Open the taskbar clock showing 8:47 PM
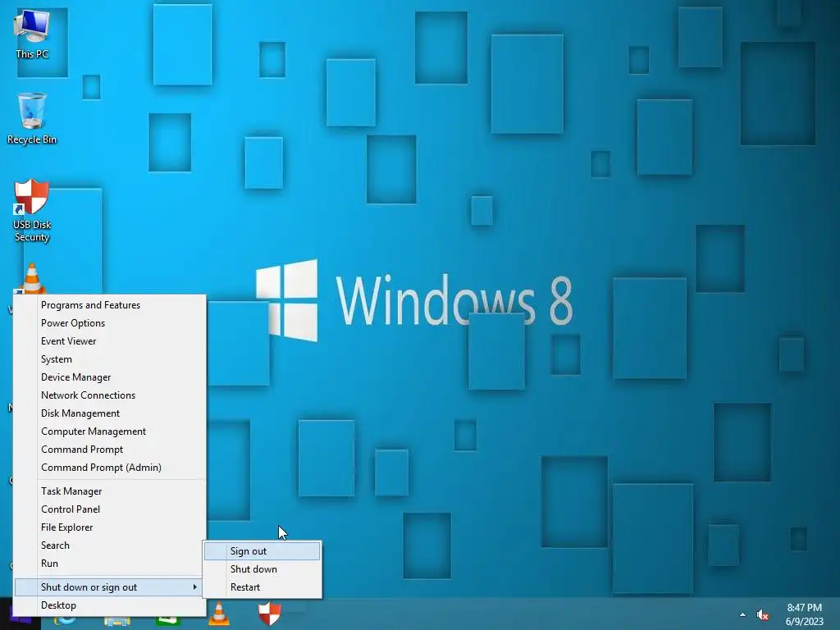Viewport: 840px width, 630px height. 804,614
